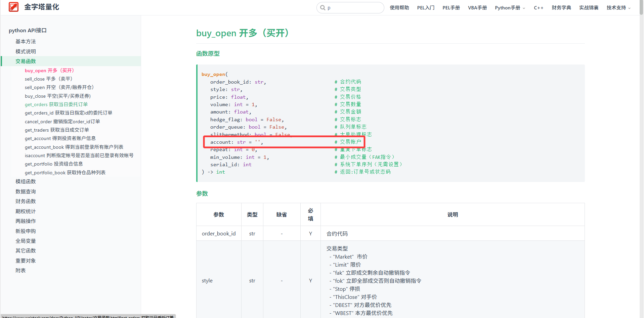The width and height of the screenshot is (644, 318).
Task: Open 附表 in the sidebar
Action: pyautogui.click(x=20, y=270)
